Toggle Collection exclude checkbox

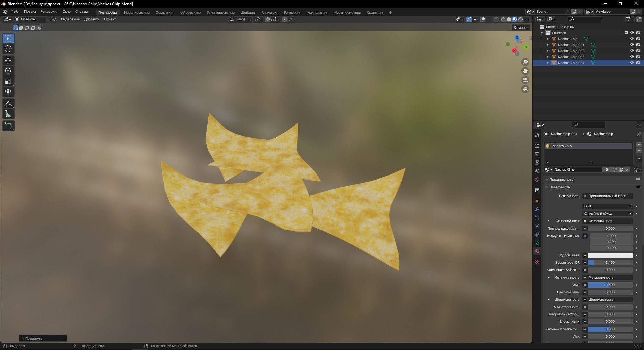point(626,33)
